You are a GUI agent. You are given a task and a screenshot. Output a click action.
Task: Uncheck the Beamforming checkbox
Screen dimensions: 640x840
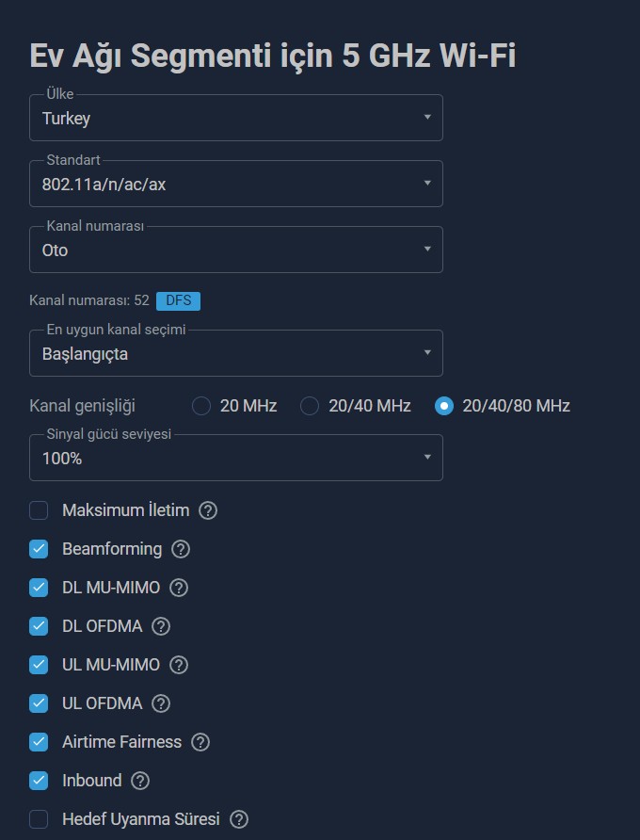tap(39, 549)
